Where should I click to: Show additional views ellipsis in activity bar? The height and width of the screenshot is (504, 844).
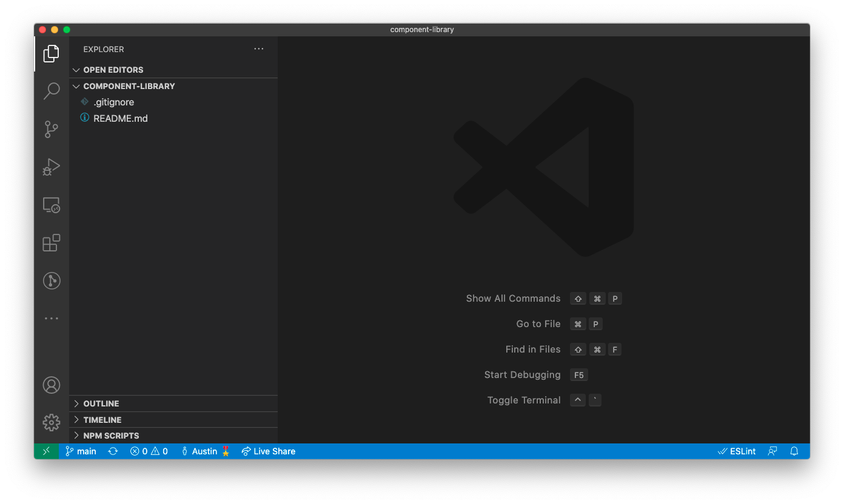coord(52,318)
